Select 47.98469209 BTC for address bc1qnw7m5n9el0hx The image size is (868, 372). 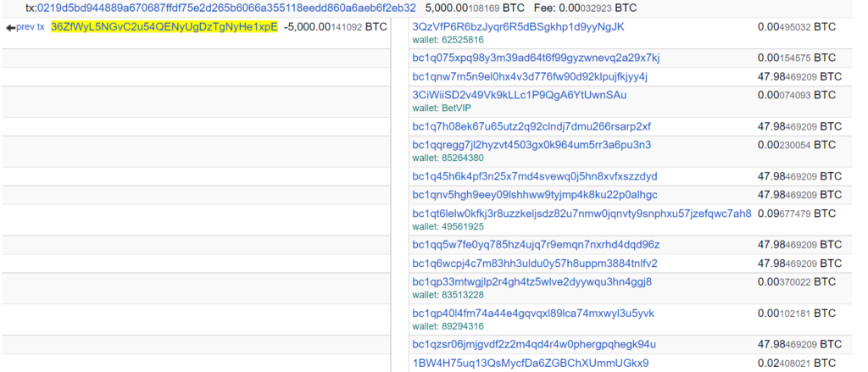[800, 76]
